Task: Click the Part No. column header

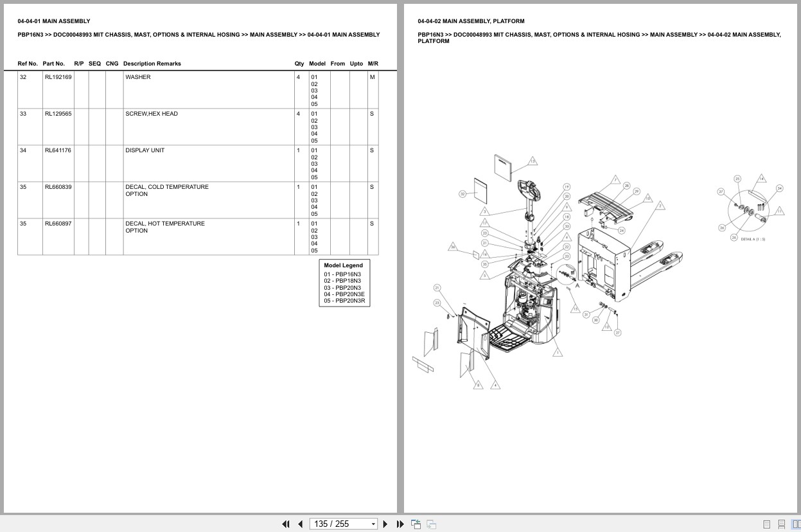Action: 54,64
